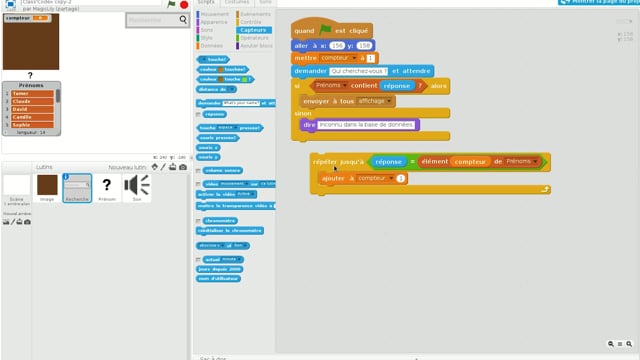640x360 pixels.
Task: Open dropdown on distance de block
Action: coord(231,89)
